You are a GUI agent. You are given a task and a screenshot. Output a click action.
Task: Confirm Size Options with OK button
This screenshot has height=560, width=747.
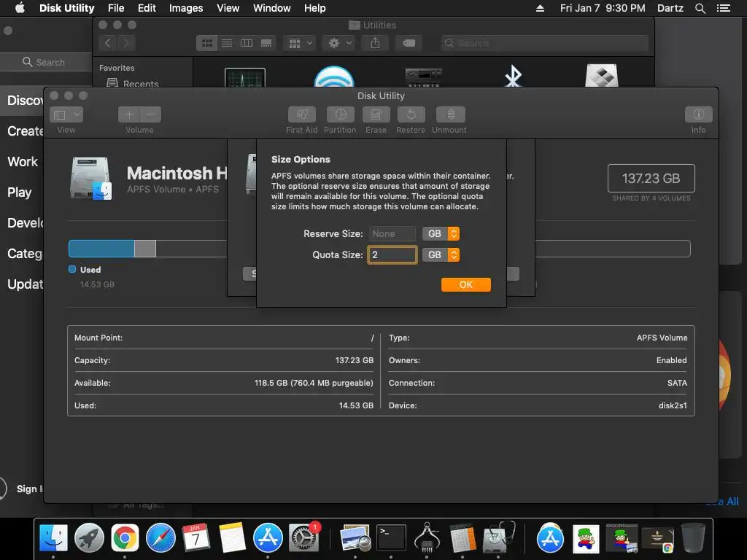click(466, 285)
